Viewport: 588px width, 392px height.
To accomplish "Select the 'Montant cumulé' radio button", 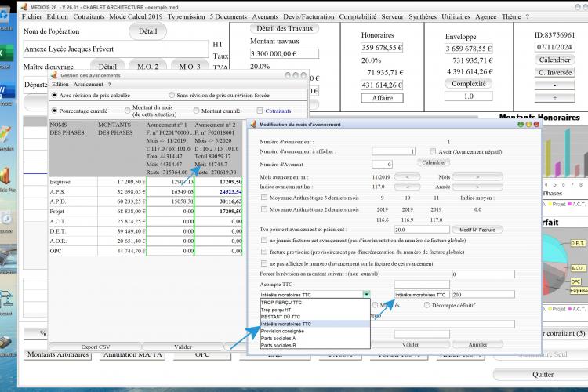I will (x=196, y=111).
